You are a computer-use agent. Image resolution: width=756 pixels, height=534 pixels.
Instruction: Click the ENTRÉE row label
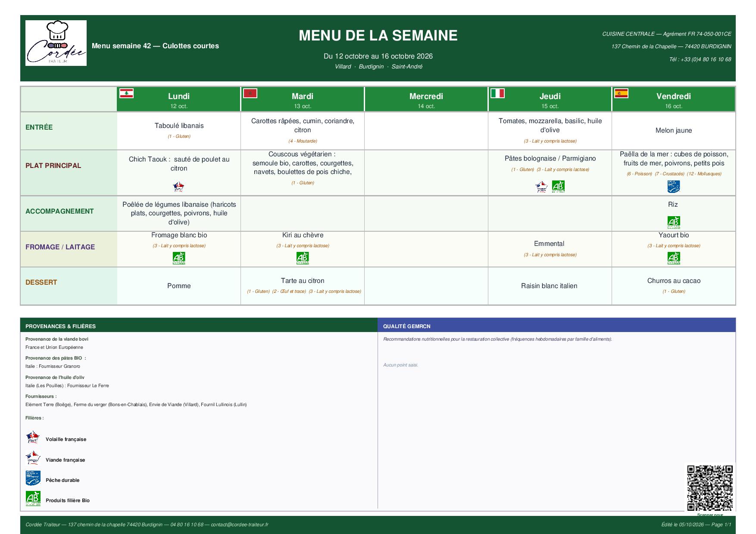(39, 127)
